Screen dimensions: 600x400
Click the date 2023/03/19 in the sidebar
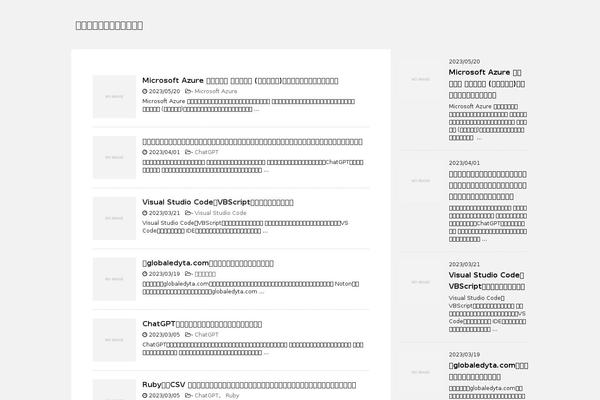pyautogui.click(x=464, y=355)
